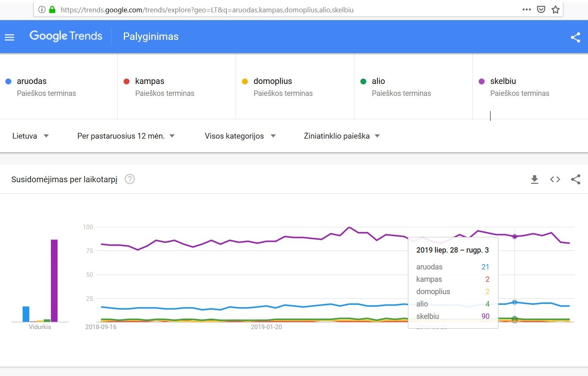View site info via the green padlock icon

pyautogui.click(x=52, y=9)
